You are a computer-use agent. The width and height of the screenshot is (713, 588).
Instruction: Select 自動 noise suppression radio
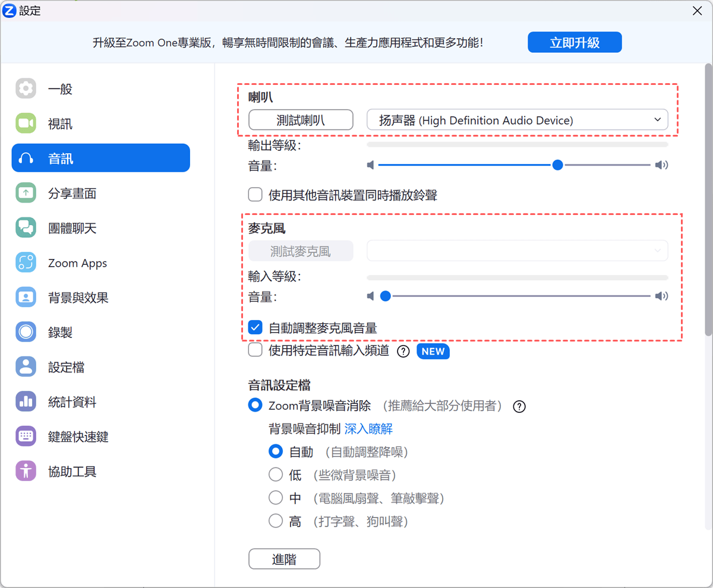(276, 452)
